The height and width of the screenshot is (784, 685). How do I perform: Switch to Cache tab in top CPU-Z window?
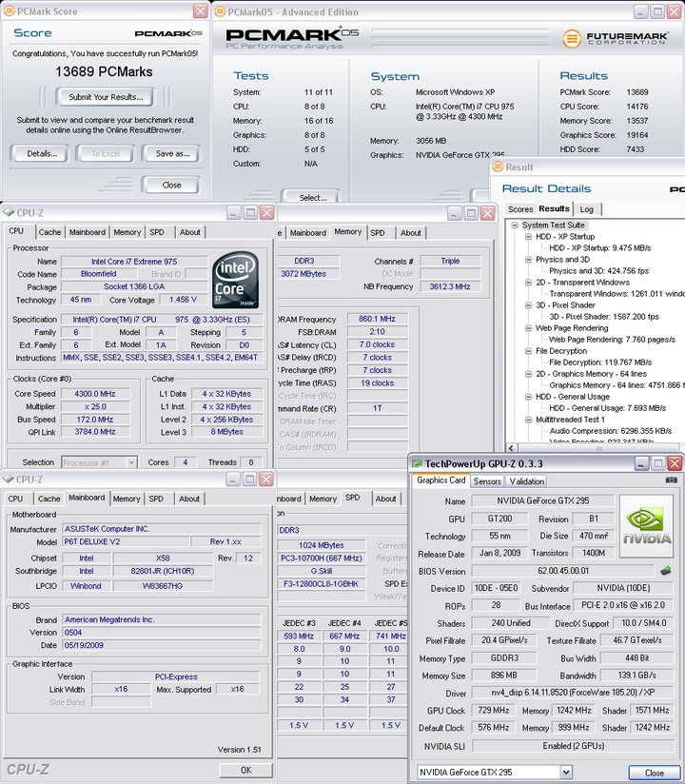49,232
